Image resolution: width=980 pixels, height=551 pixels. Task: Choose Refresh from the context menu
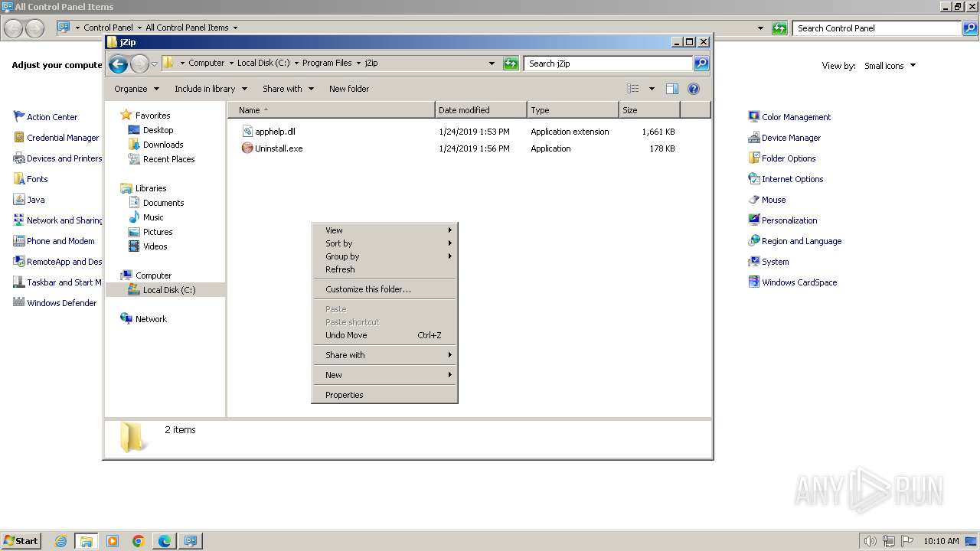pos(384,269)
